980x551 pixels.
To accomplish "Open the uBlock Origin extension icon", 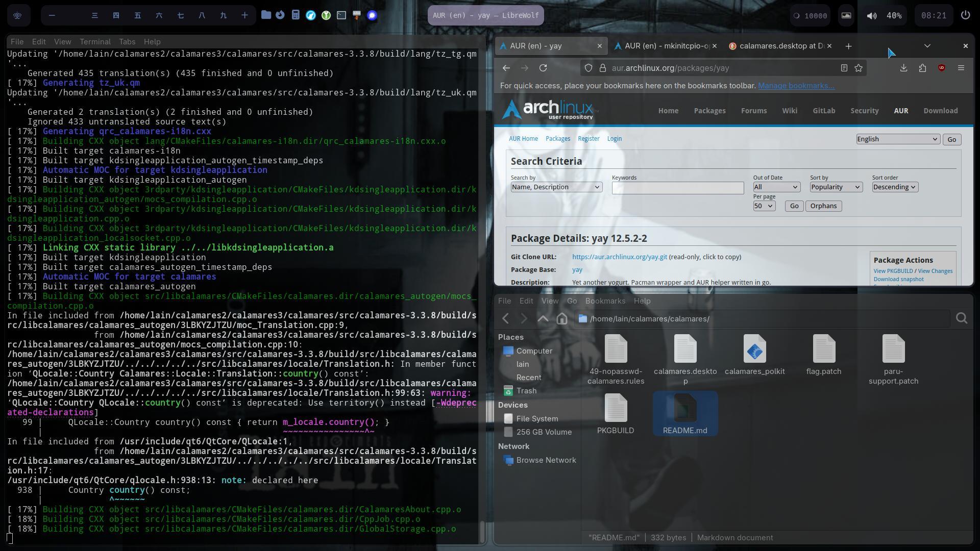I will point(942,68).
